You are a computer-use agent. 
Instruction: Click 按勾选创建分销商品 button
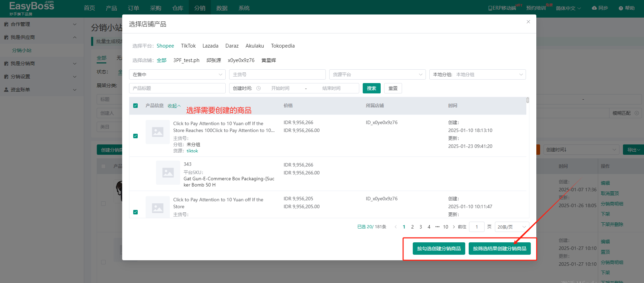[x=439, y=249]
